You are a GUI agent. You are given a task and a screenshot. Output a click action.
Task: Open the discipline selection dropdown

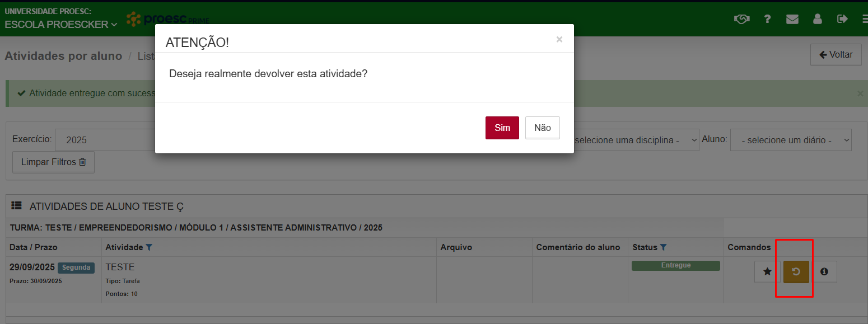tap(636, 140)
